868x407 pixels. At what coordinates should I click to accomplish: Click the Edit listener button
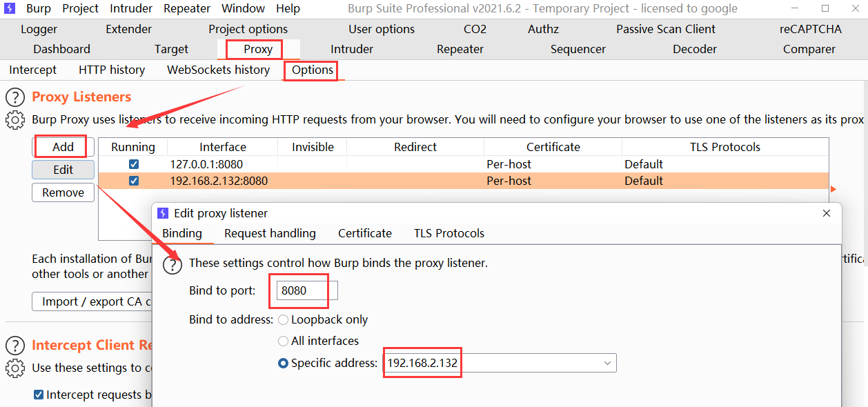click(x=63, y=170)
